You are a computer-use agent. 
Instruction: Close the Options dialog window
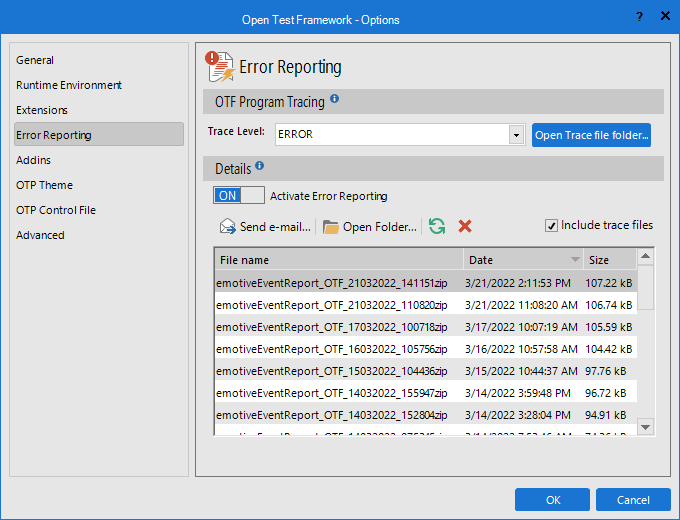[665, 16]
